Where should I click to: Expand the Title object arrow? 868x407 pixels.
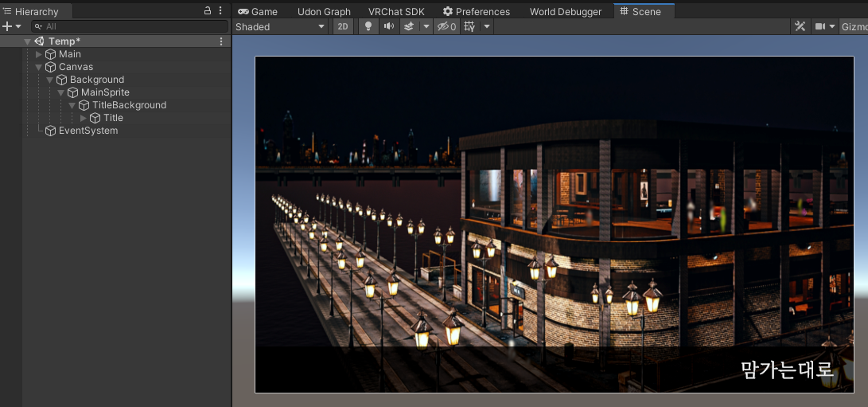84,118
